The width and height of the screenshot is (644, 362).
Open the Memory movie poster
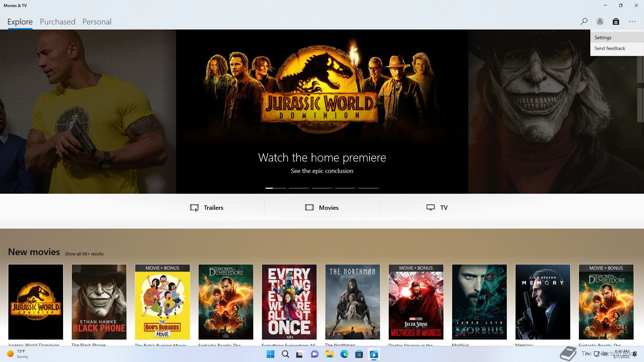click(543, 302)
